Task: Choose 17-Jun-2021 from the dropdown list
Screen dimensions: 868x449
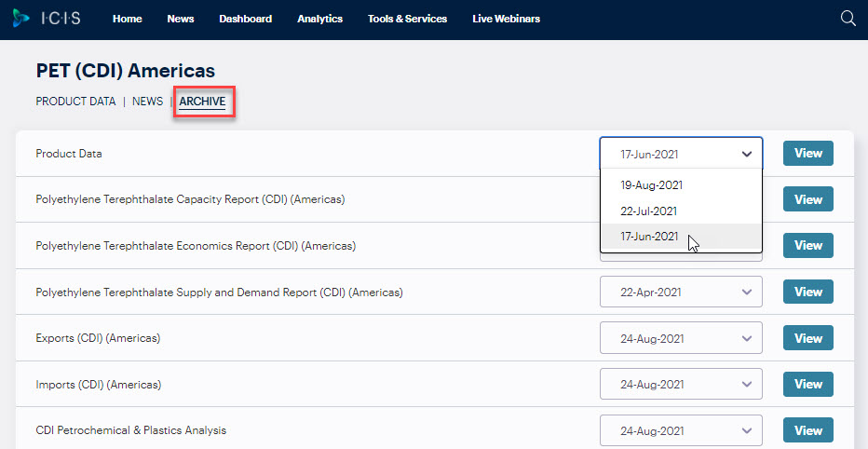Action: [681, 237]
